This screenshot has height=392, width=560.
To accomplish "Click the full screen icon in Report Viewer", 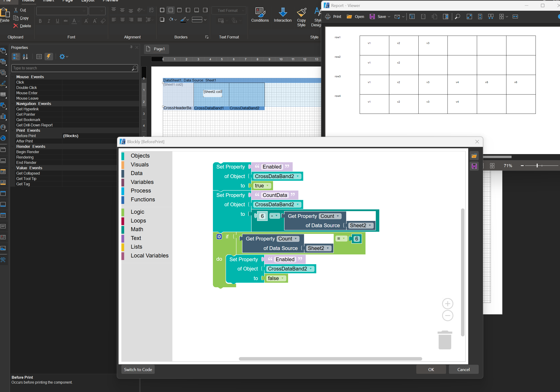I will coord(469,17).
